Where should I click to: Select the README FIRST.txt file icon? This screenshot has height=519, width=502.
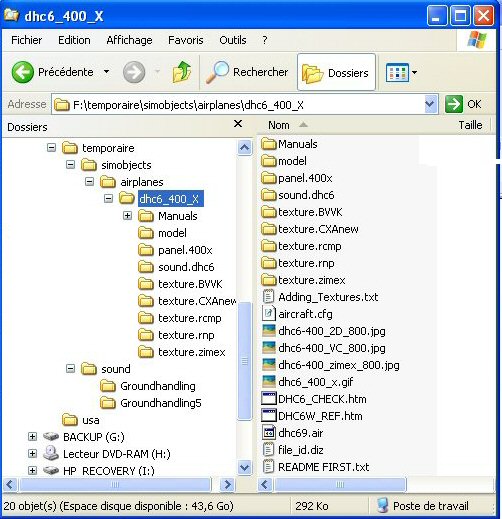pos(268,467)
